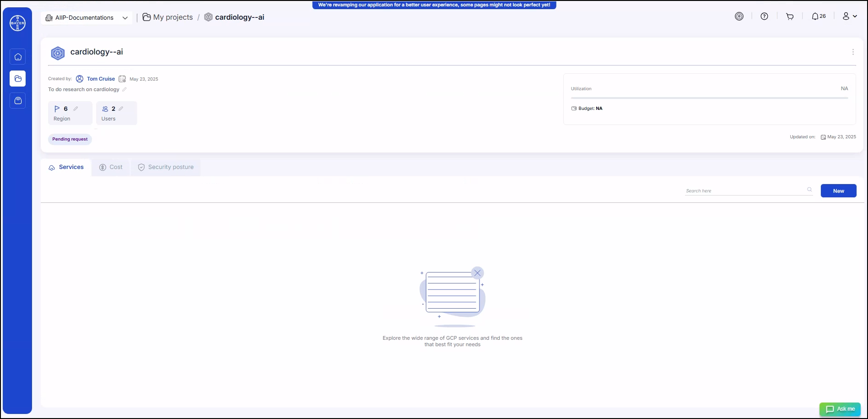Open the Home page from the sidebar

click(x=18, y=57)
